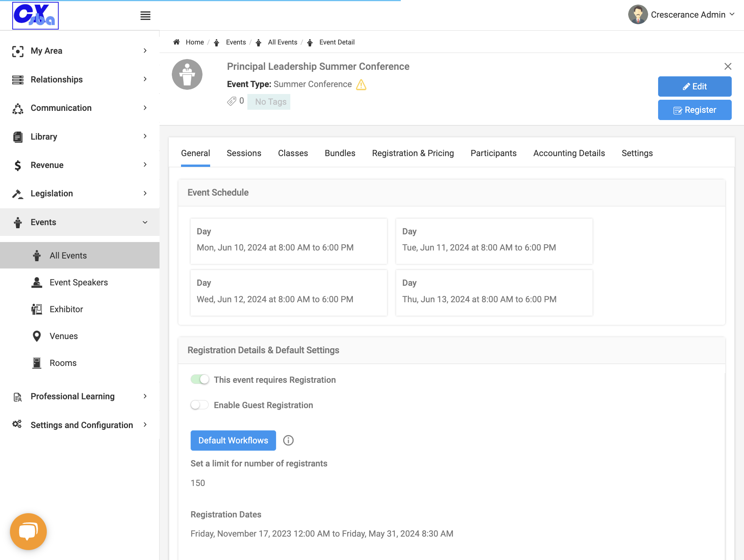The height and width of the screenshot is (560, 744).
Task: Open Default Workflows
Action: (x=233, y=440)
